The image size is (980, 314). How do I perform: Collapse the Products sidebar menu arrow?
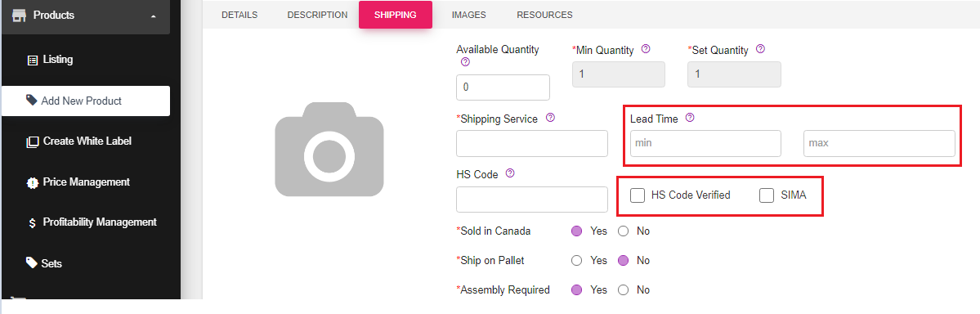154,16
